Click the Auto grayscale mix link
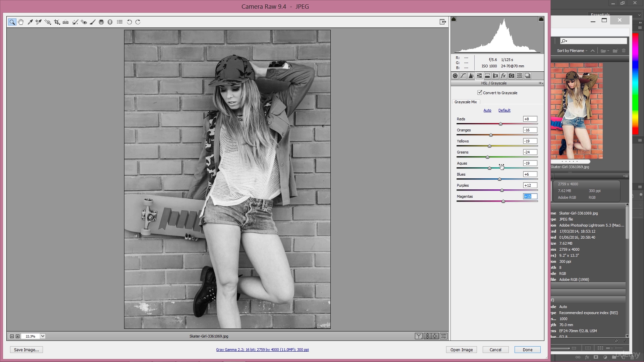 [x=487, y=110]
